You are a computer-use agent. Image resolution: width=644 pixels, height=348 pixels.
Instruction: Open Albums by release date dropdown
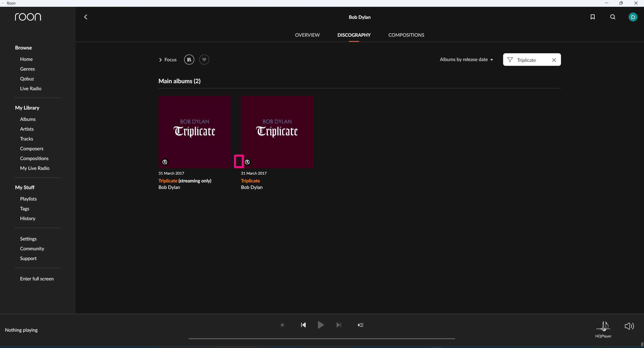(466, 60)
